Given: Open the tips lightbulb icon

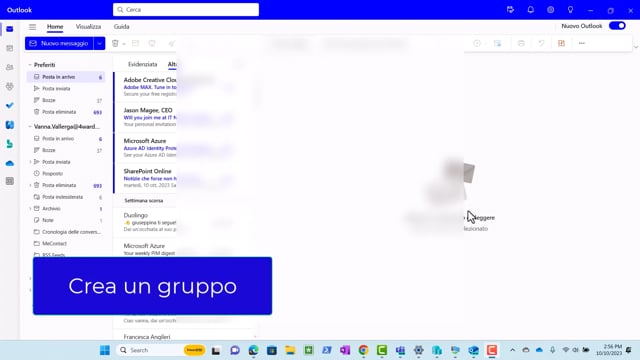Looking at the screenshot, I should [570, 10].
